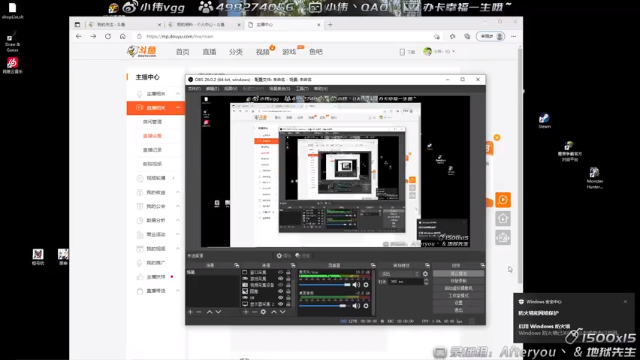Open 直播 in Douyu top navigation

coord(209,52)
